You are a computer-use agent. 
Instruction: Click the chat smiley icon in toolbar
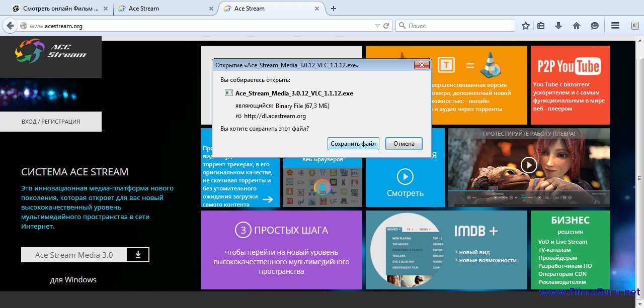pos(594,26)
